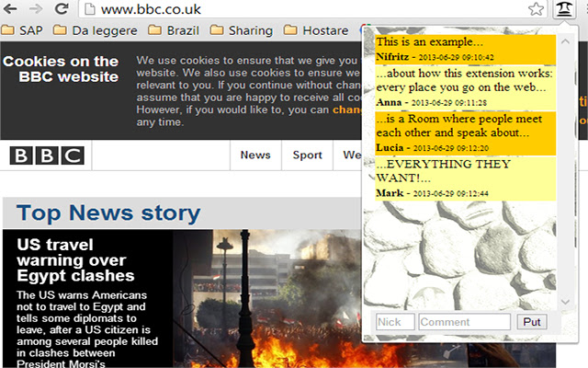Click the chat scroll down chevron
The width and height of the screenshot is (588, 368).
point(565,302)
